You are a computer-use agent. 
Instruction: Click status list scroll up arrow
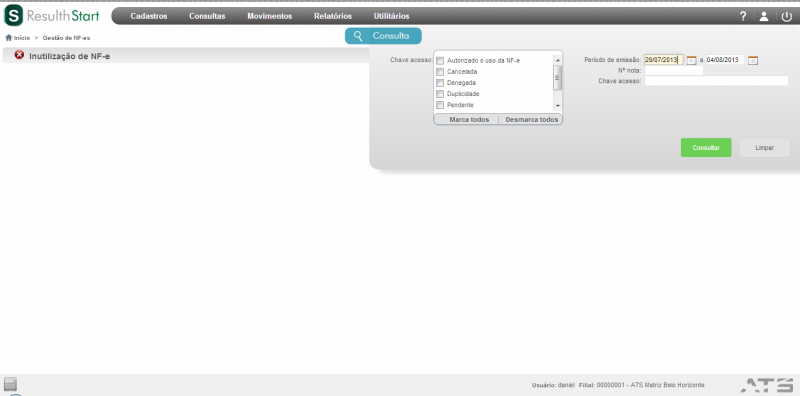(558, 60)
